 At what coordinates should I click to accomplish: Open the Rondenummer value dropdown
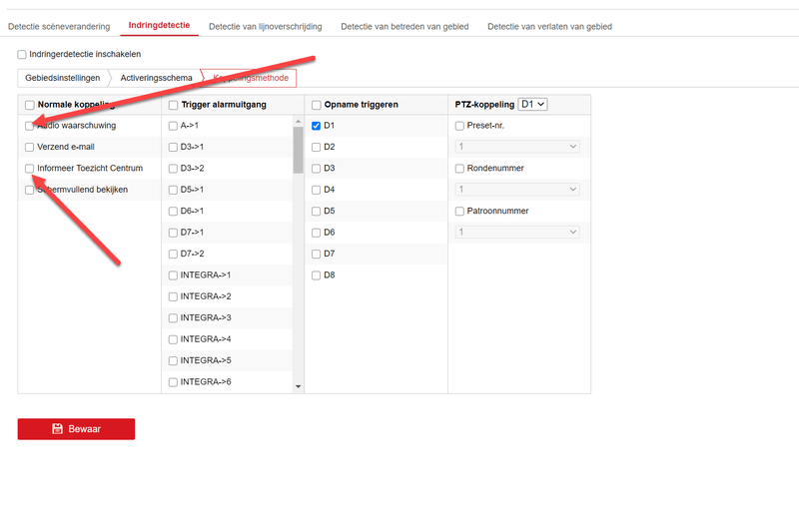(x=518, y=190)
